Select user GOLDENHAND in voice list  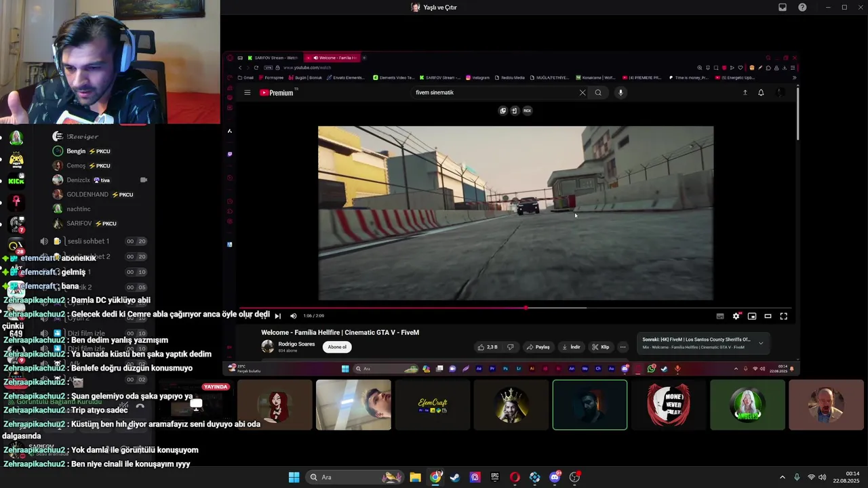(93, 195)
